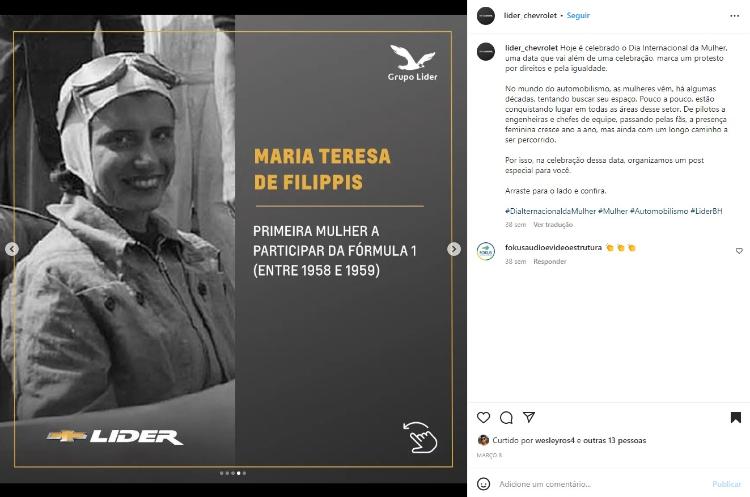Select the last carousel indicator dot
This screenshot has height=497, width=750.
tap(244, 473)
